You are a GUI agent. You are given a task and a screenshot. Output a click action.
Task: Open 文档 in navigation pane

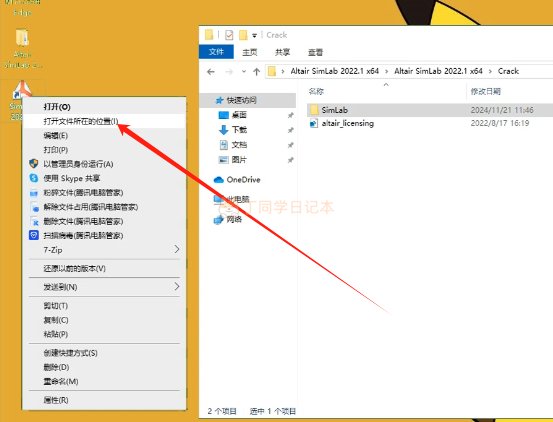point(239,145)
